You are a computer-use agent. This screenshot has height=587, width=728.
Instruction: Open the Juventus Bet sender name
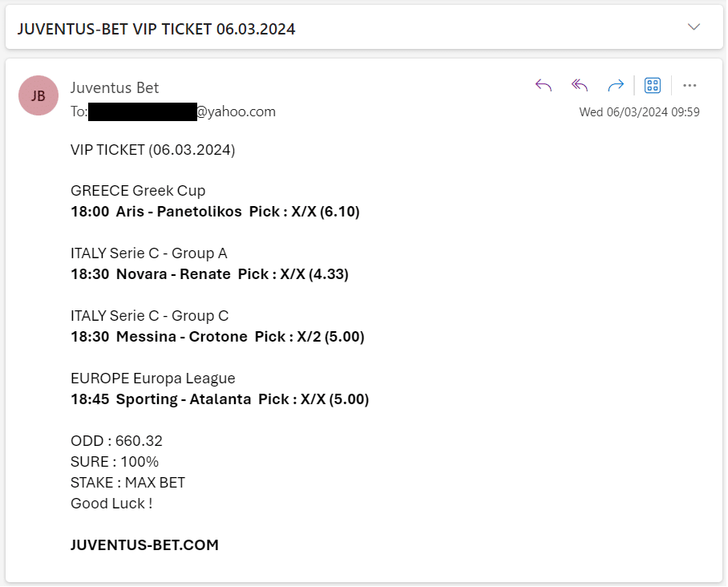pyautogui.click(x=115, y=87)
